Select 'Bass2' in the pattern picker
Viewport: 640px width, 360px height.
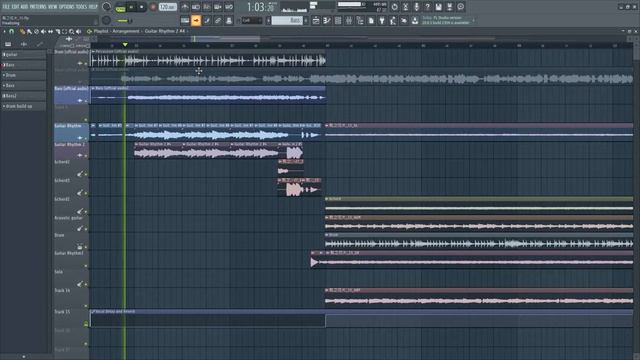tap(23, 96)
